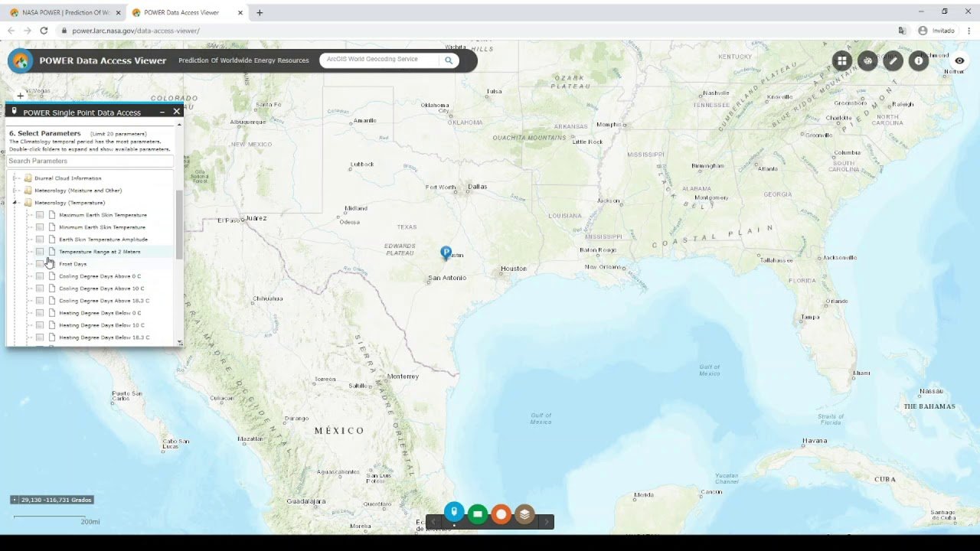Image resolution: width=980 pixels, height=551 pixels.
Task: Expand Meteorology (Moisture and Other) folder
Action: pos(15,191)
